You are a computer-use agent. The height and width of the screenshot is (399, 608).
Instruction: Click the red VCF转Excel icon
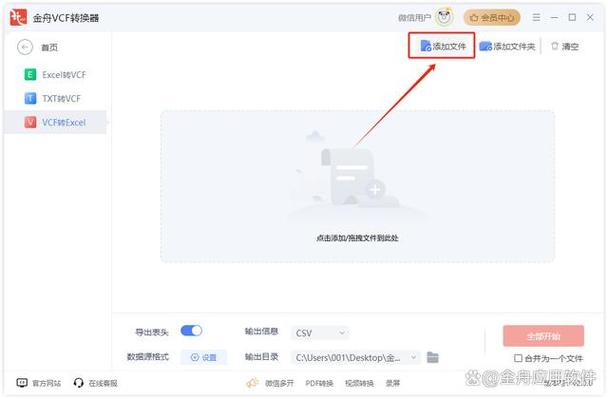coord(30,122)
